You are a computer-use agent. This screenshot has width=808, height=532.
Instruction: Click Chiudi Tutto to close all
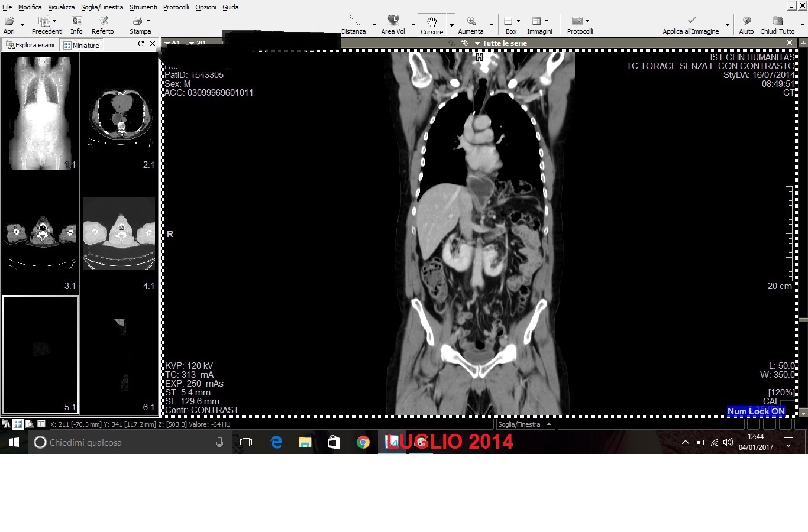click(777, 24)
